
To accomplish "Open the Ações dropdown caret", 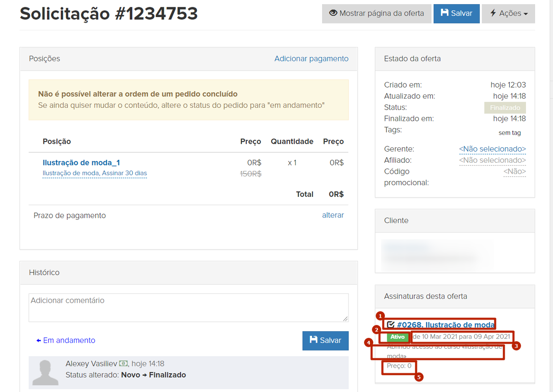I will (x=526, y=14).
